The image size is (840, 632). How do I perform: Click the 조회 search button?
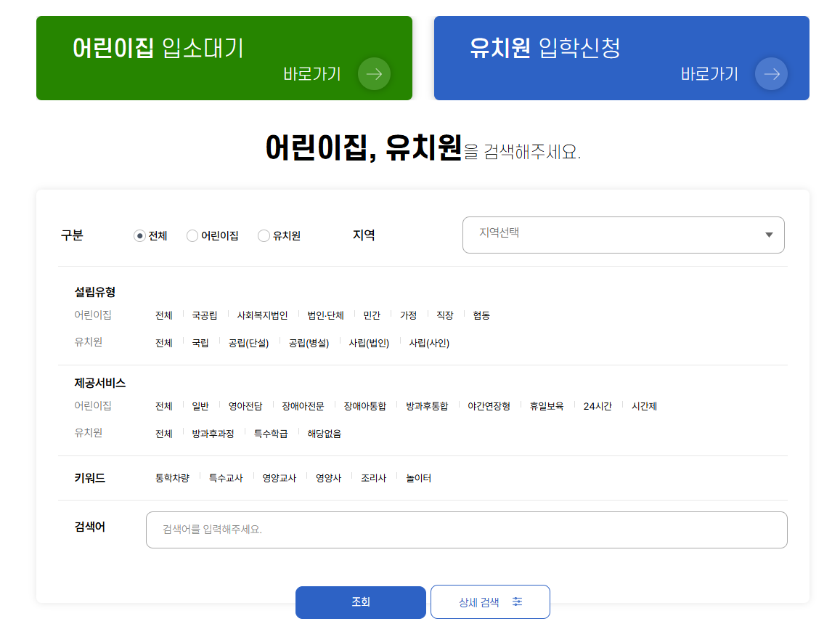361,602
